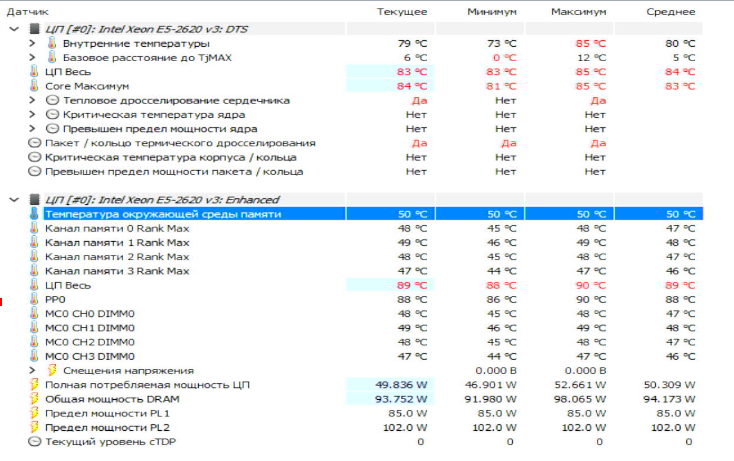Click minimum voltage offset value 0.000 В
Screen dimensions: 734x461
(x=496, y=371)
